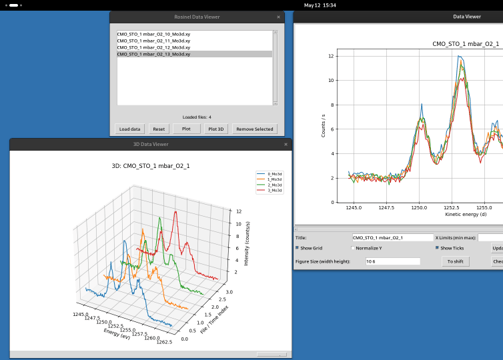This screenshot has height=360, width=503.
Task: Close the Rosinel Data Viewer window
Action: click(x=278, y=17)
